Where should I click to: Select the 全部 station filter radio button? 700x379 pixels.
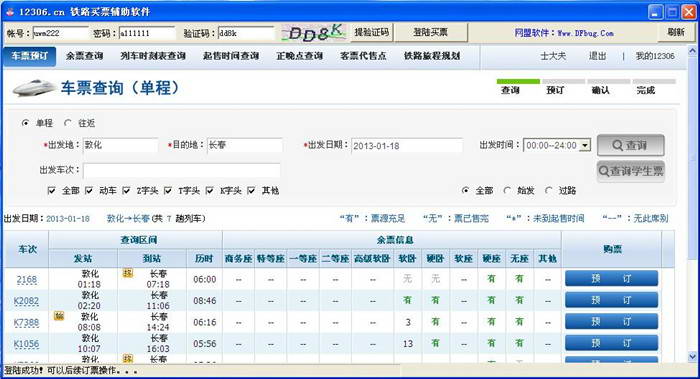(x=465, y=191)
